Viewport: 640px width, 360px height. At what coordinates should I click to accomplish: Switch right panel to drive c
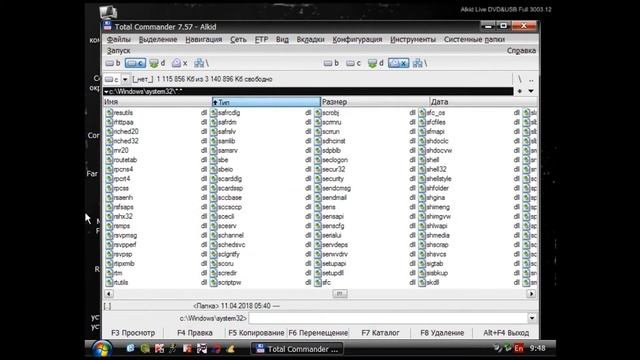tap(353, 63)
